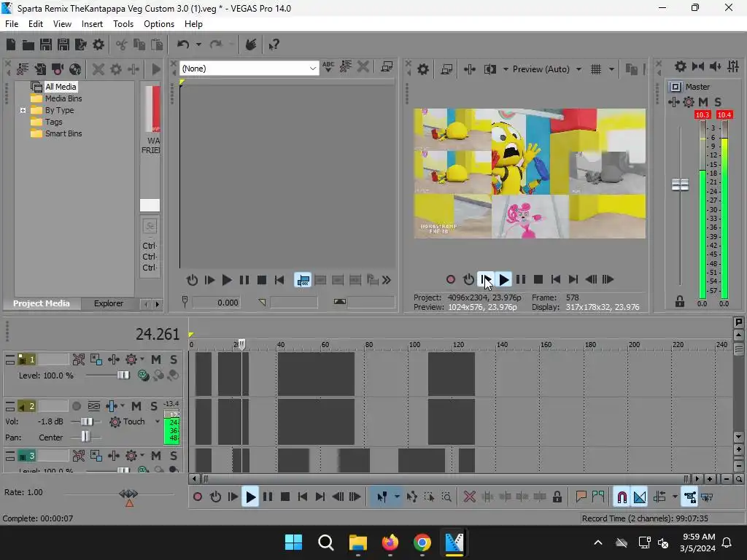The image size is (747, 560).
Task: Save project using the first floppy disk icon
Action: 46,44
